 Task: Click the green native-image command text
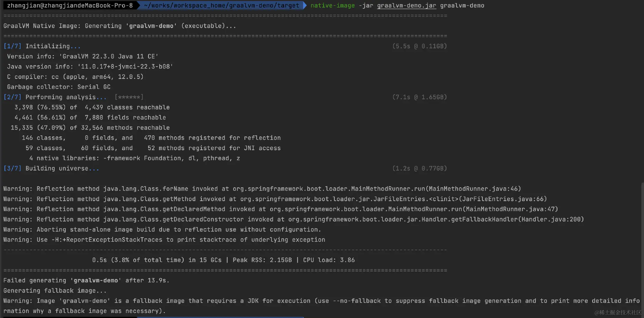point(332,5)
